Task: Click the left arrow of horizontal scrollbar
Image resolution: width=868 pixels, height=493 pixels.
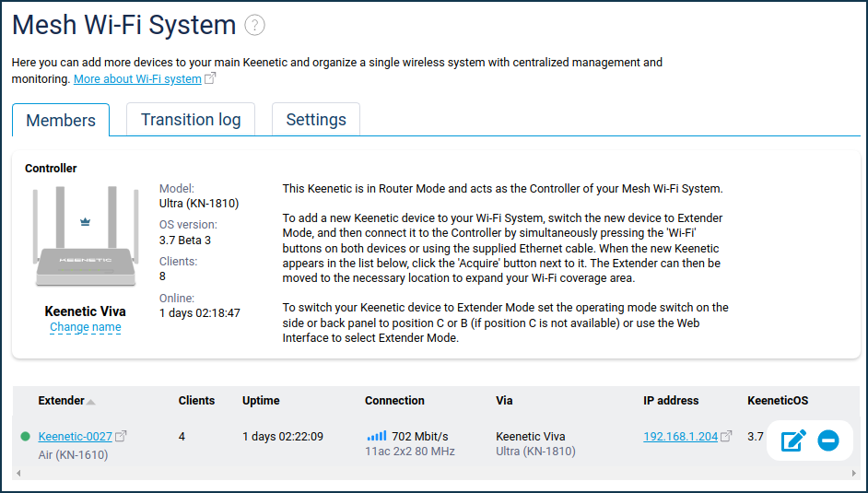Action: [x=18, y=474]
